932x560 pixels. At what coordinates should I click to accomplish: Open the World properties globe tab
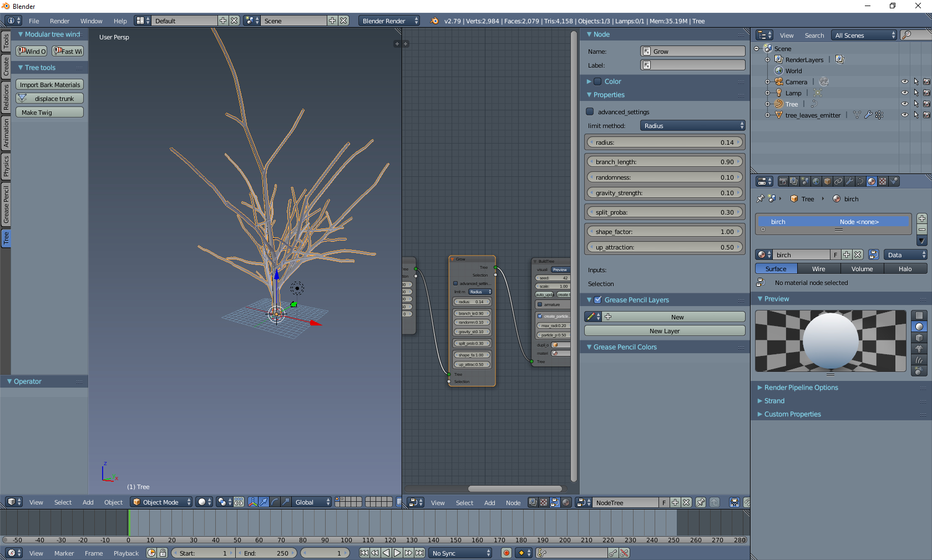click(816, 181)
